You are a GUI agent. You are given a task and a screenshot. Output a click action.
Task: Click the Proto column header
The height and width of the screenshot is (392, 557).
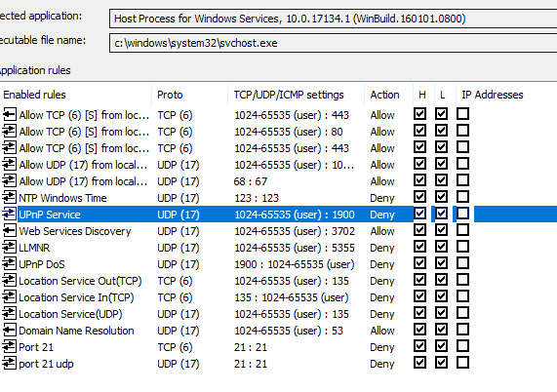click(x=189, y=95)
